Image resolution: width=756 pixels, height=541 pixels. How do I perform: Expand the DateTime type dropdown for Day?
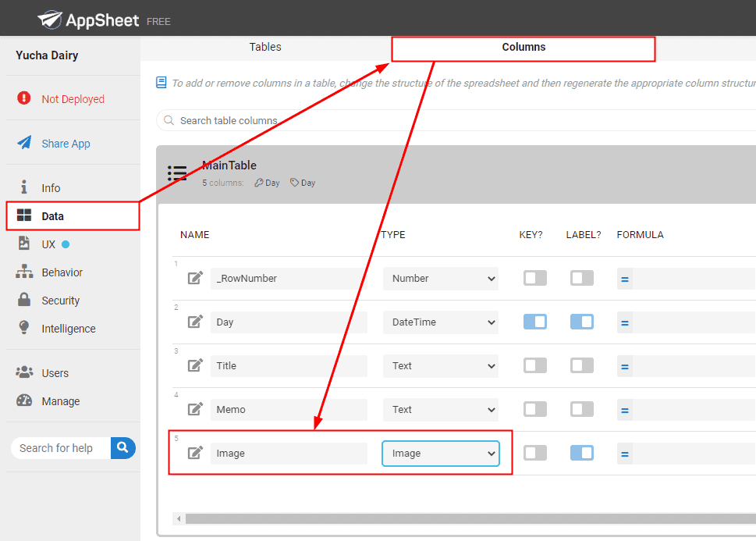[440, 322]
